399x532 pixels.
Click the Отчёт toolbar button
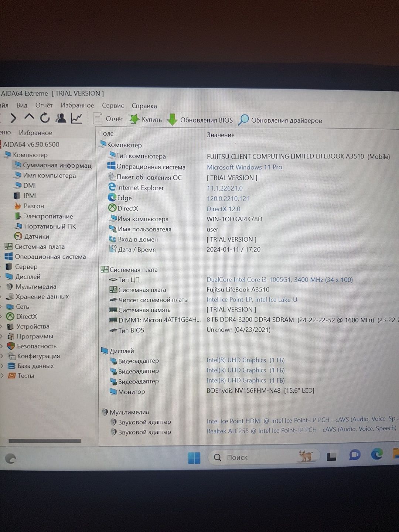tap(108, 119)
